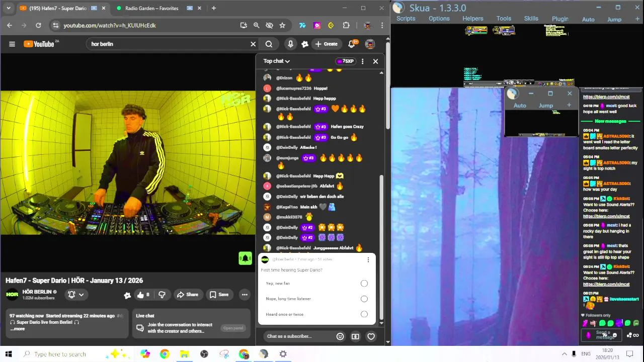The height and width of the screenshot is (362, 644).
Task: Open File Explorer from the taskbar
Action: (184, 354)
